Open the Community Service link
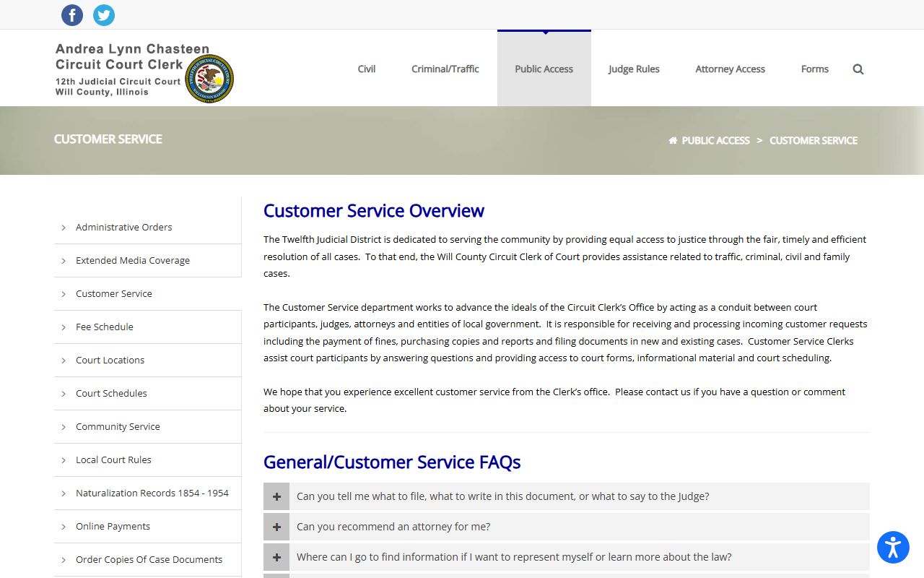Screen dimensions: 924x578 tap(118, 426)
